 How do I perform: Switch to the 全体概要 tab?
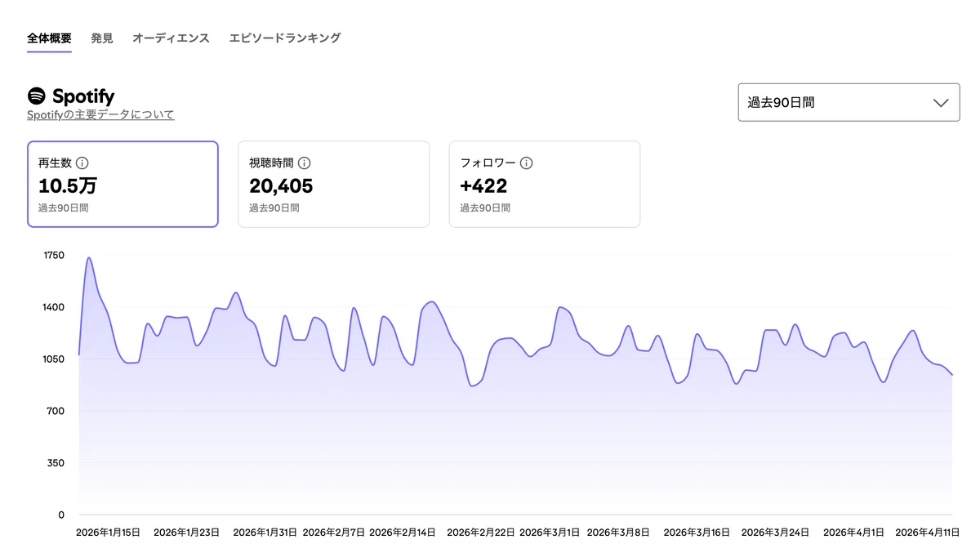pyautogui.click(x=49, y=38)
